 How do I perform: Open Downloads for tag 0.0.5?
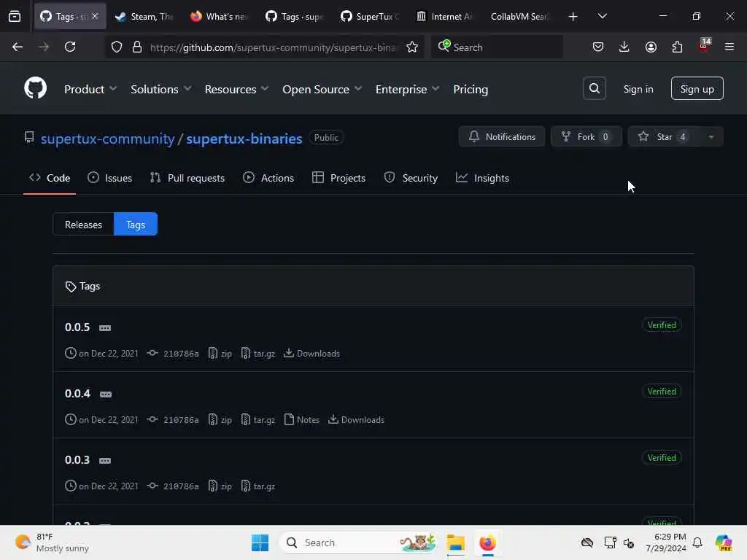point(312,354)
